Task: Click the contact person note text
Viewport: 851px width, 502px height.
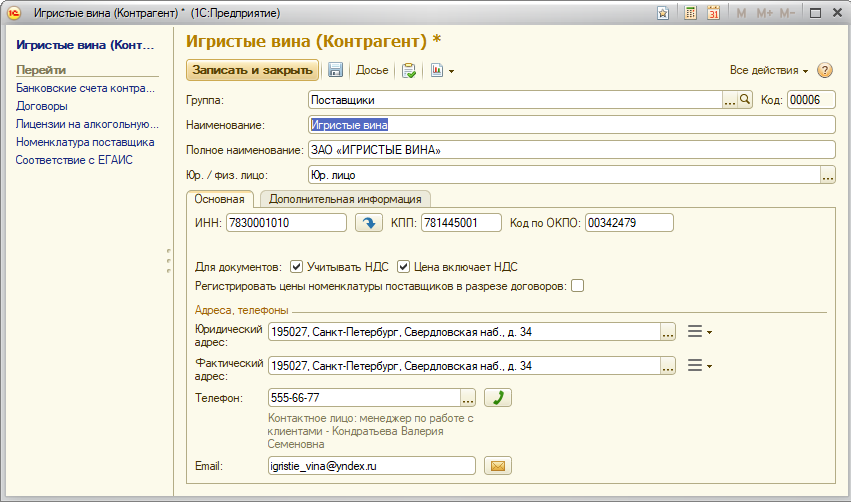Action: coord(371,431)
